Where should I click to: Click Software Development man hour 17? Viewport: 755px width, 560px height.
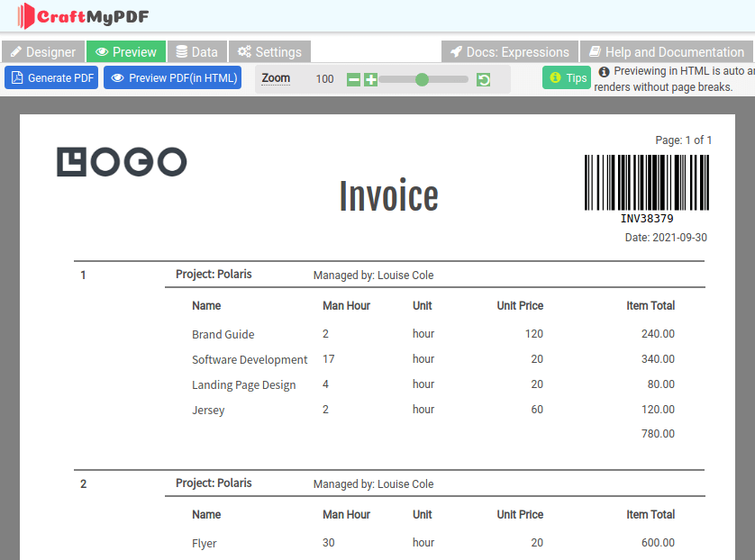tap(328, 359)
